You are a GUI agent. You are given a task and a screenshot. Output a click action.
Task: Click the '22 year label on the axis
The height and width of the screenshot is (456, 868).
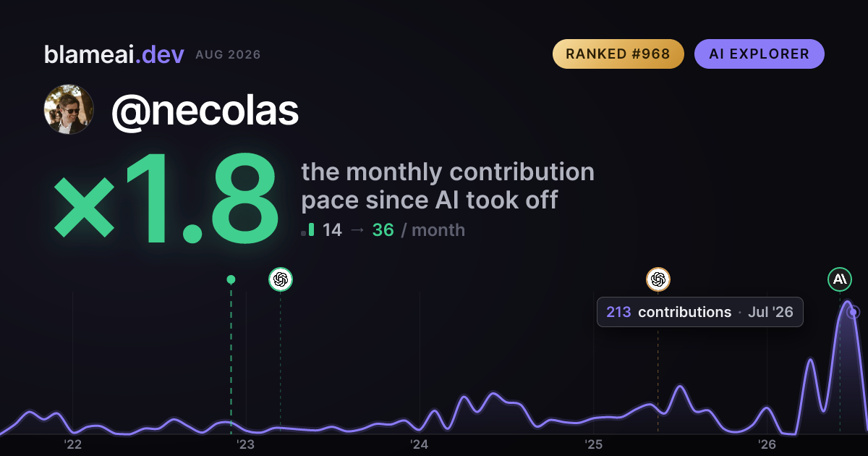pyautogui.click(x=72, y=444)
